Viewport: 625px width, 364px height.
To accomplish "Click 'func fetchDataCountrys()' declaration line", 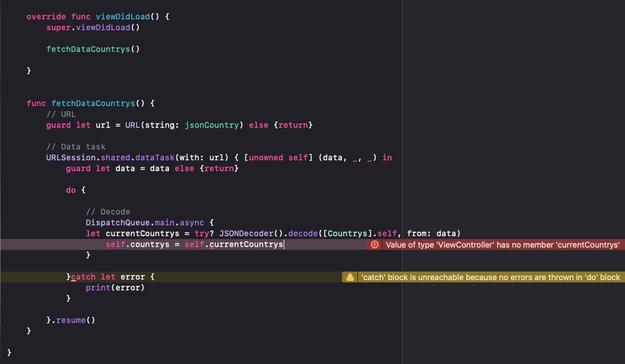I will [x=91, y=103].
